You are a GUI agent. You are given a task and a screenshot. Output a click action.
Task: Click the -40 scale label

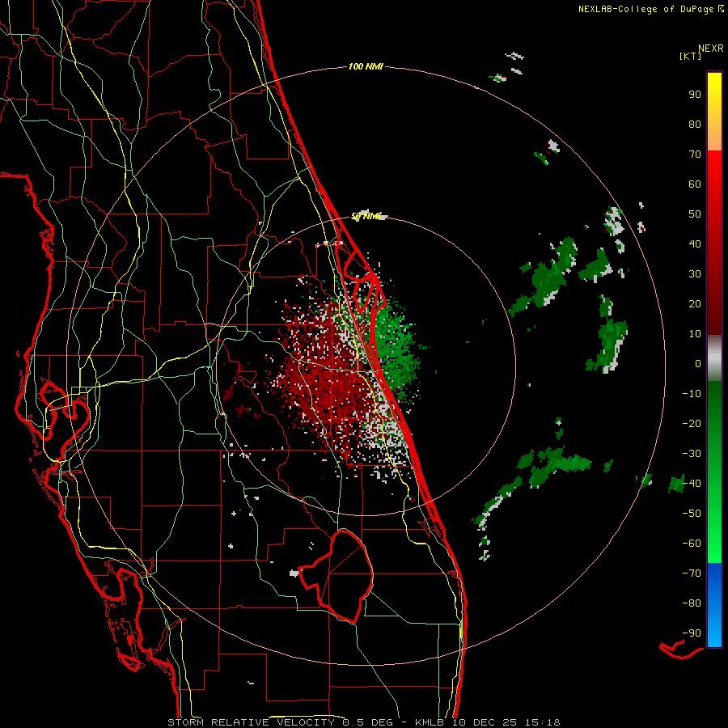(x=692, y=484)
